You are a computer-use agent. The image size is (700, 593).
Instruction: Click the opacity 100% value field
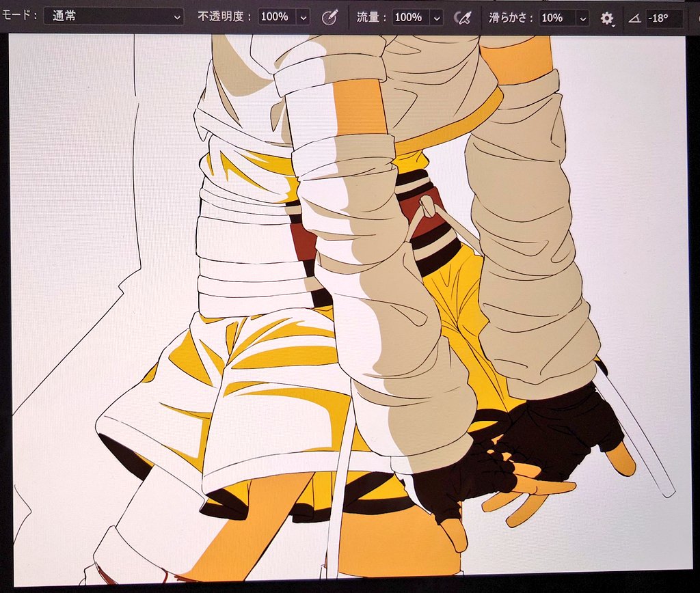click(278, 17)
